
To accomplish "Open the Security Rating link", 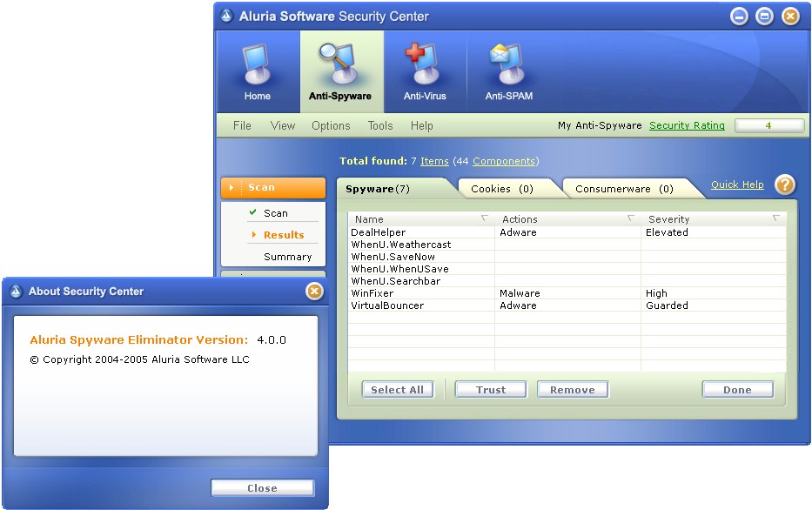I will coord(688,125).
